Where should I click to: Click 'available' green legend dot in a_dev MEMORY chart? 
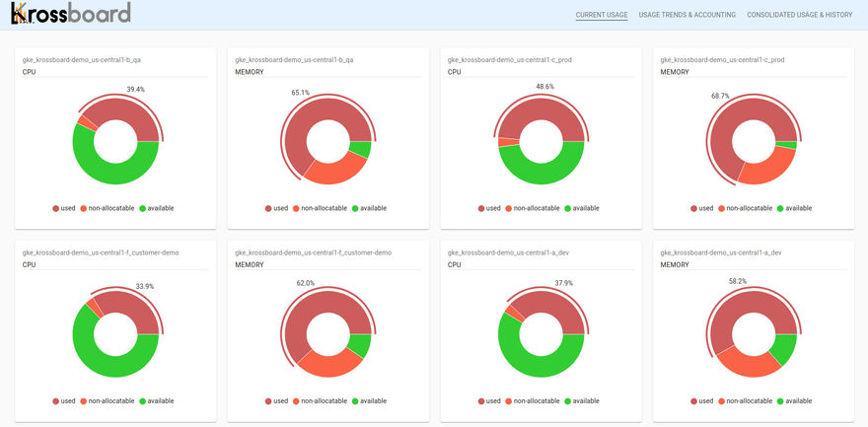click(780, 401)
